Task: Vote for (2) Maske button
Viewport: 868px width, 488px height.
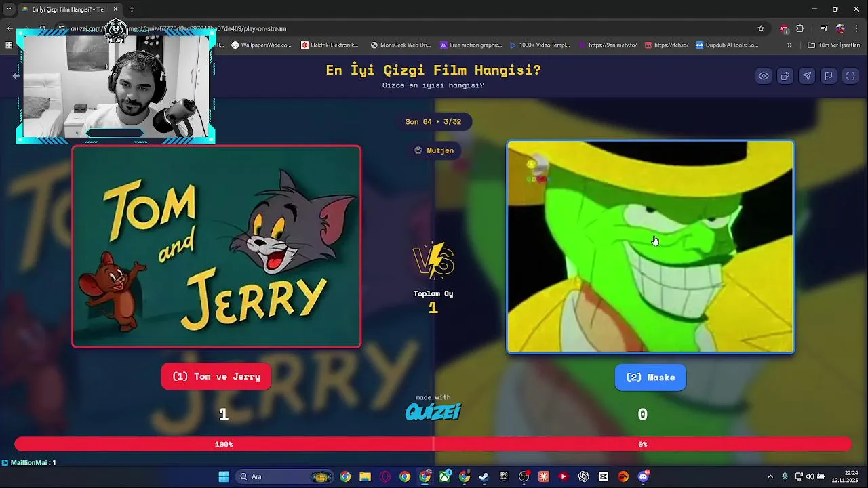Action: [650, 378]
